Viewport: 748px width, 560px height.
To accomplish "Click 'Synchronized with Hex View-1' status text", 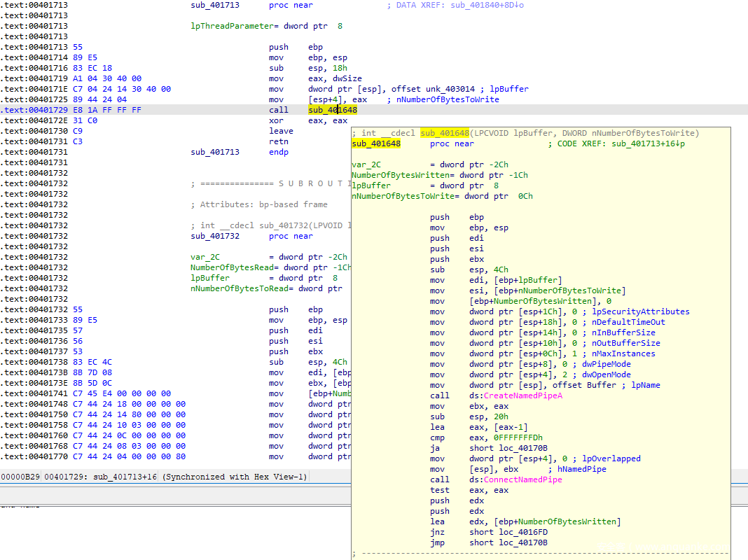I will (x=235, y=477).
